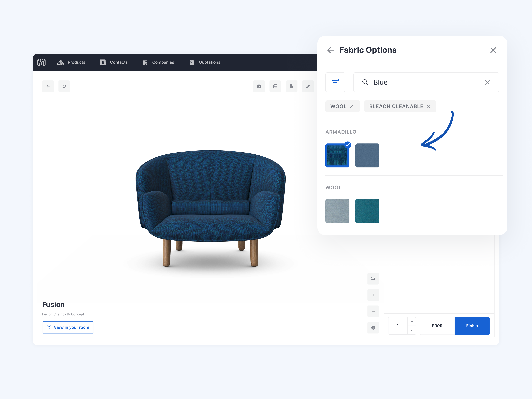Zoom in with the plus icon
This screenshot has height=399, width=532.
[x=373, y=295]
